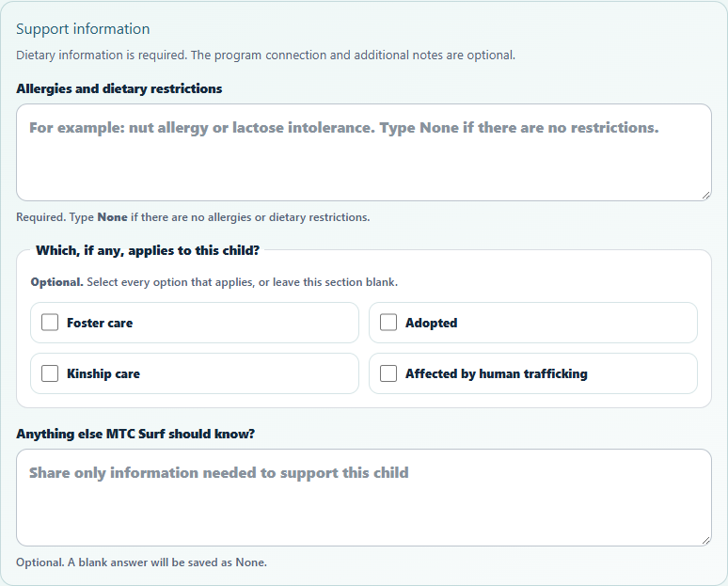Click the 'Which, if any, applies to this child?' legend
728x586 pixels.
coord(148,251)
